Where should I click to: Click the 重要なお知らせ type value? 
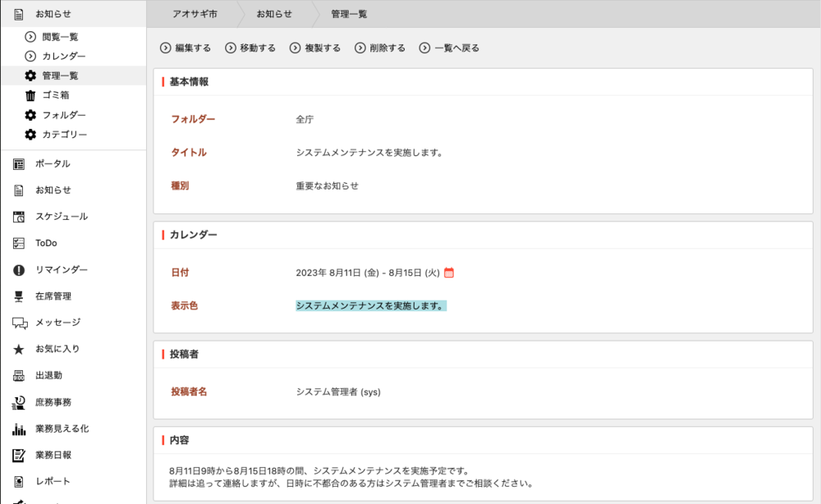point(328,186)
